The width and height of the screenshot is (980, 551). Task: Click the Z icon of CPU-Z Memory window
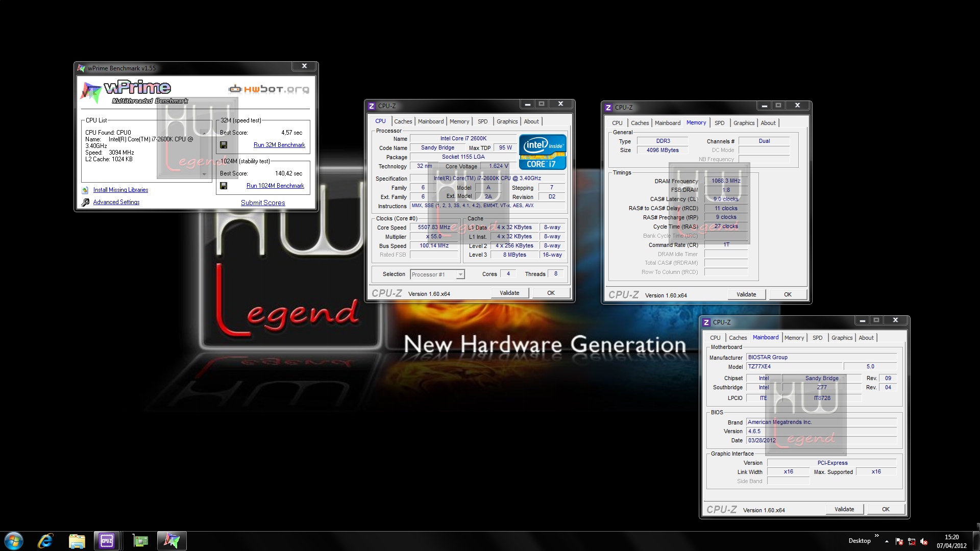608,108
